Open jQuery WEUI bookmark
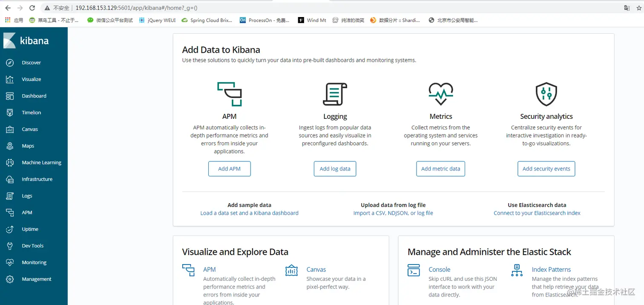This screenshot has width=644, height=305. pyautogui.click(x=157, y=20)
